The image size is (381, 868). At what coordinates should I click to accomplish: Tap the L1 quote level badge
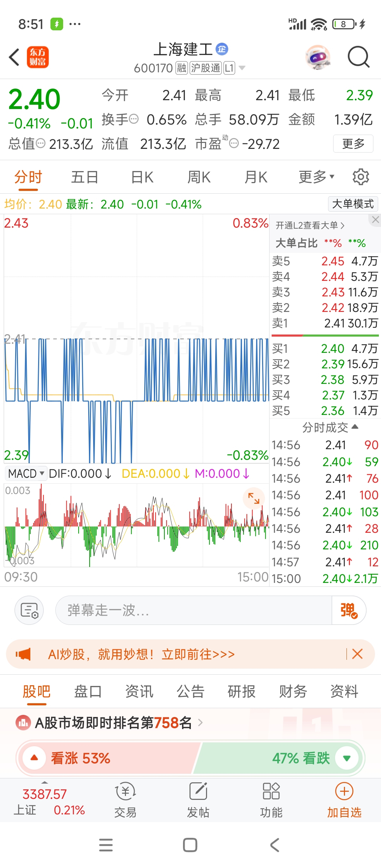point(229,68)
